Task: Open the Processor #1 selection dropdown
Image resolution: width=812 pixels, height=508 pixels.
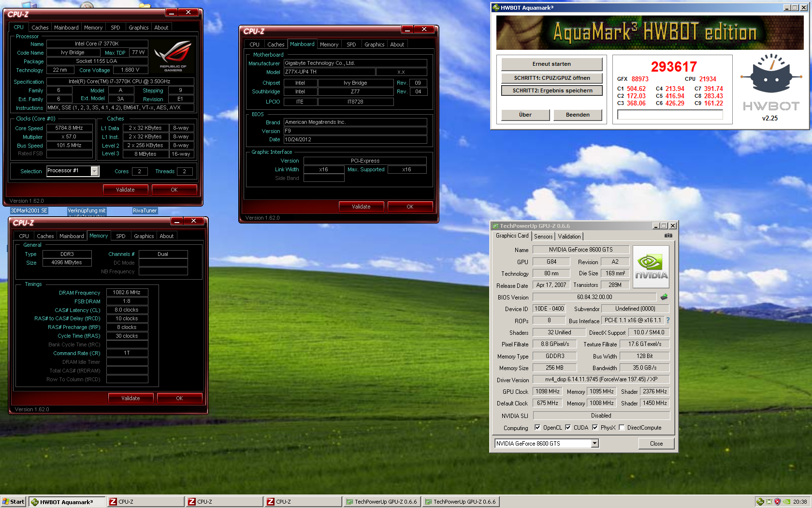Action: pos(95,171)
